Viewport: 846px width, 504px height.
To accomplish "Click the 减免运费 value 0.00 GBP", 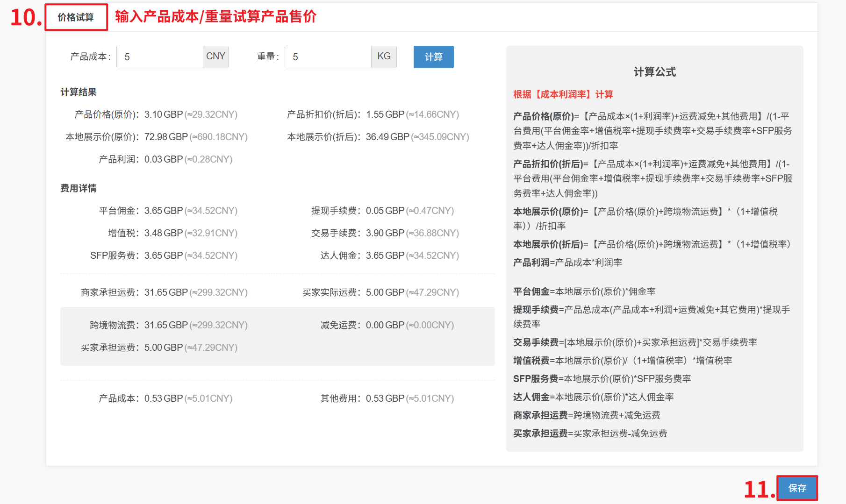I will click(385, 325).
